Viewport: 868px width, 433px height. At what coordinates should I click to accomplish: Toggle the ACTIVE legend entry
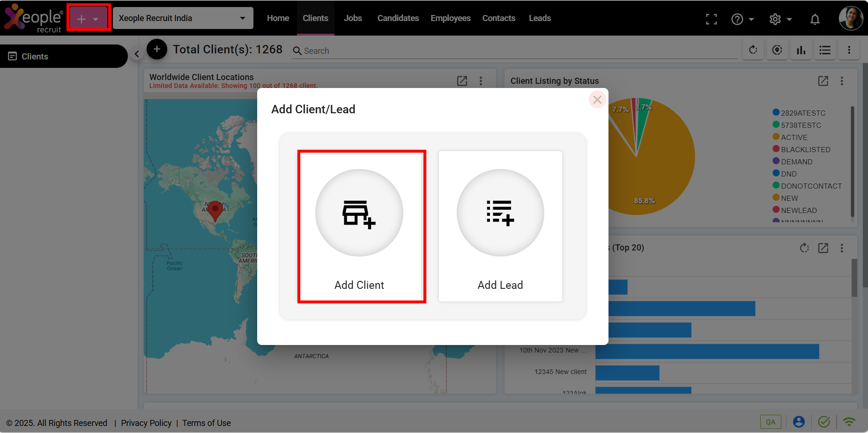pyautogui.click(x=790, y=137)
